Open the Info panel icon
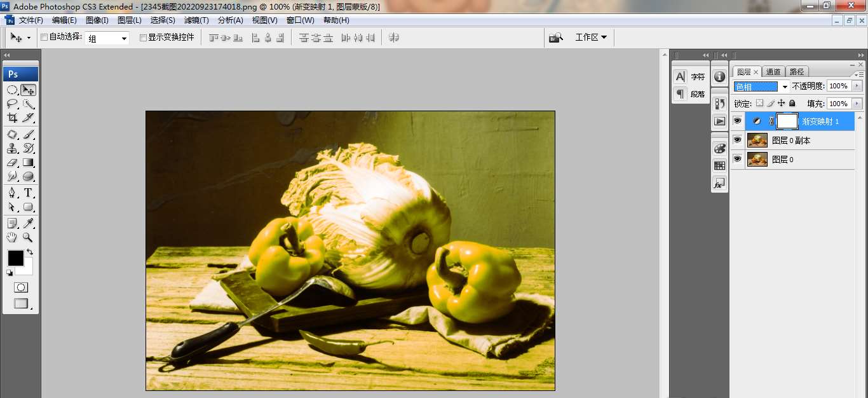The width and height of the screenshot is (868, 398). pyautogui.click(x=719, y=76)
